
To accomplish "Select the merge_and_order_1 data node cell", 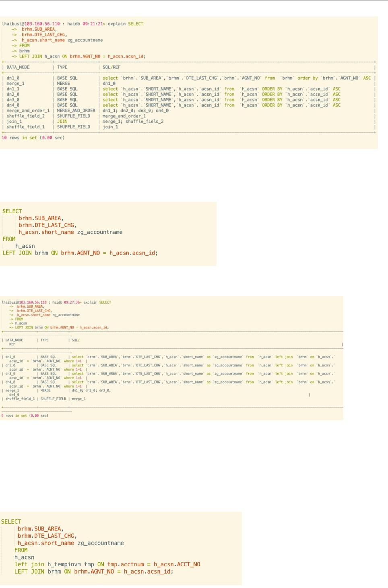I will [28, 111].
